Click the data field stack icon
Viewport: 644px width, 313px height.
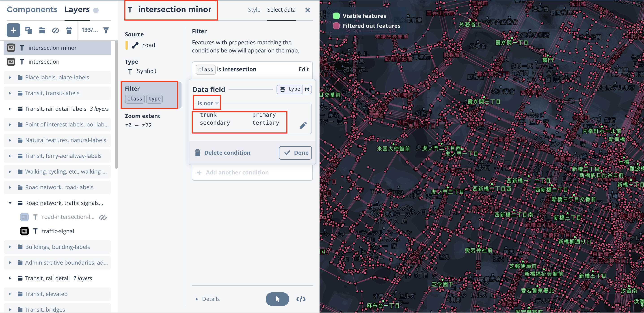point(283,89)
